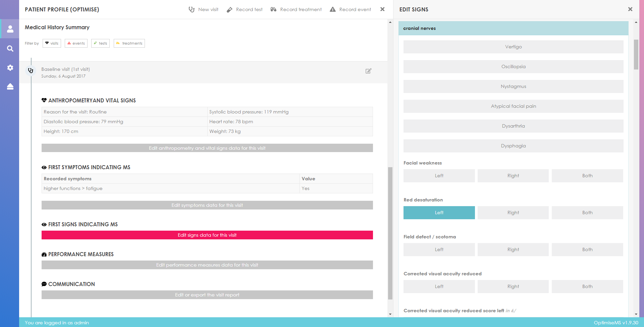Click the eject icon in sidebar
Viewport: 644px width, 327px height.
[x=10, y=87]
